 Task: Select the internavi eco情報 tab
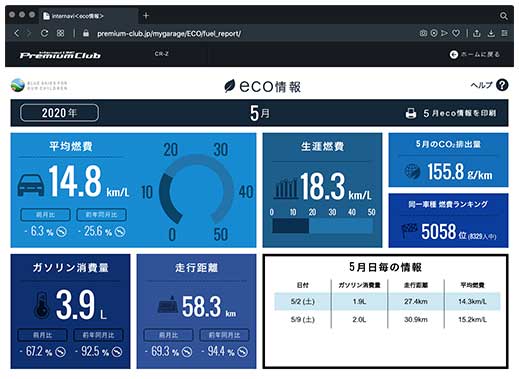point(88,16)
